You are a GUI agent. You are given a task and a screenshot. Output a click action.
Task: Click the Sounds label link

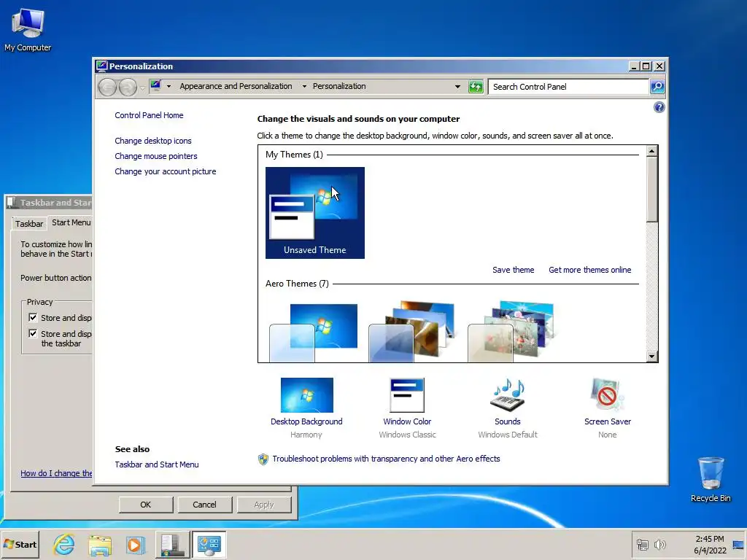coord(508,421)
